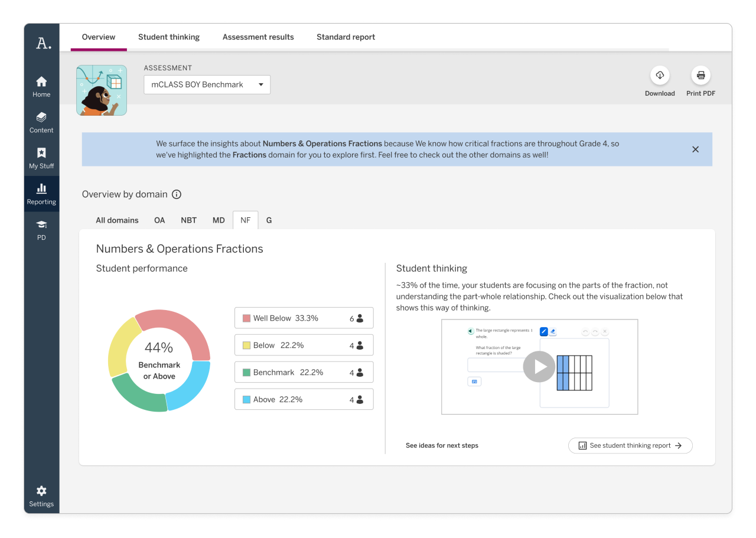Screen dimensions: 756x538
Task: Click the info icon beside Overview by domain
Action: 176,194
